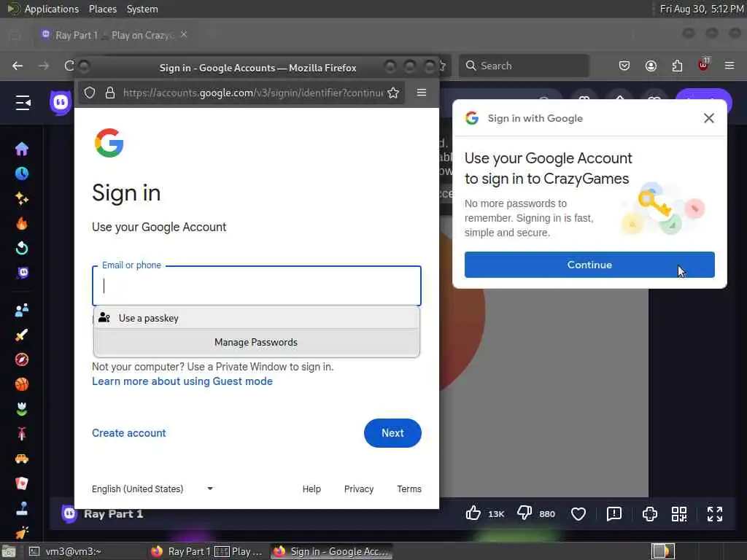Open the car Driving category icon
The width and height of the screenshot is (747, 560).
(21, 459)
